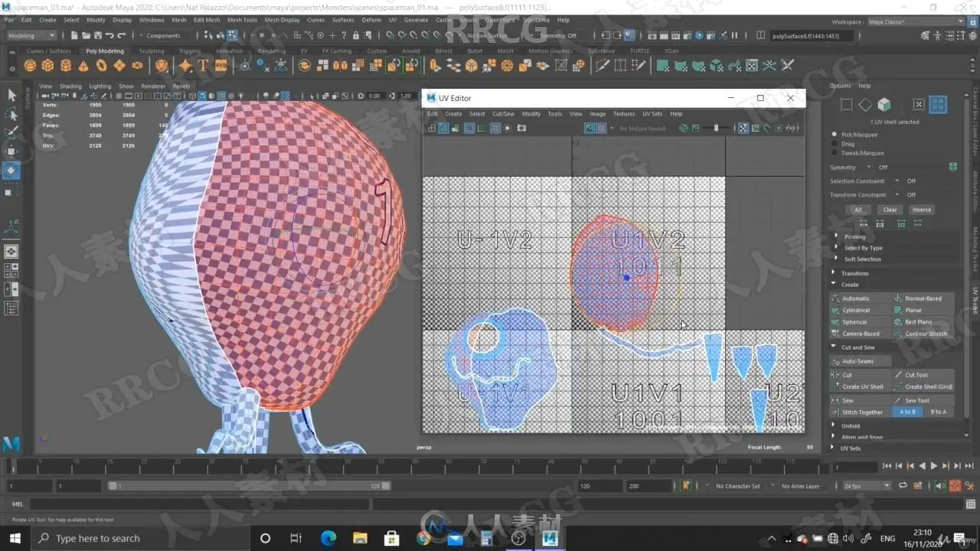Choose the vertex selection mode icon in UV Toolkit

pos(846,105)
